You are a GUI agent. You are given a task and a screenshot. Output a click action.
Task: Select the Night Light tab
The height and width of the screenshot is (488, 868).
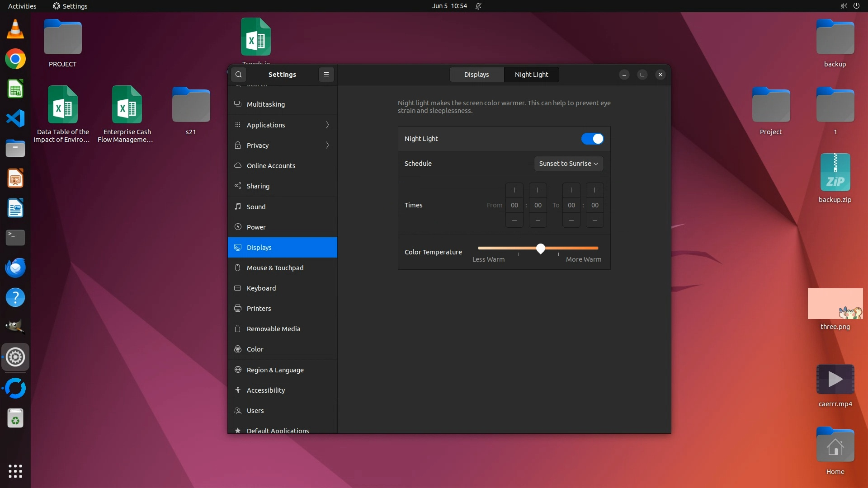pos(531,75)
